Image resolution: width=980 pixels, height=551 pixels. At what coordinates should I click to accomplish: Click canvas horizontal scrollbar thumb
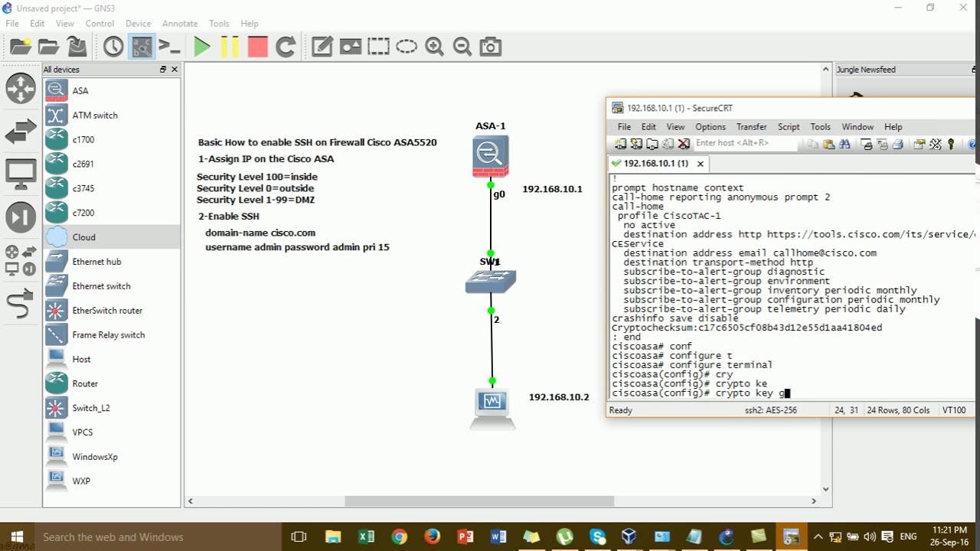click(479, 501)
